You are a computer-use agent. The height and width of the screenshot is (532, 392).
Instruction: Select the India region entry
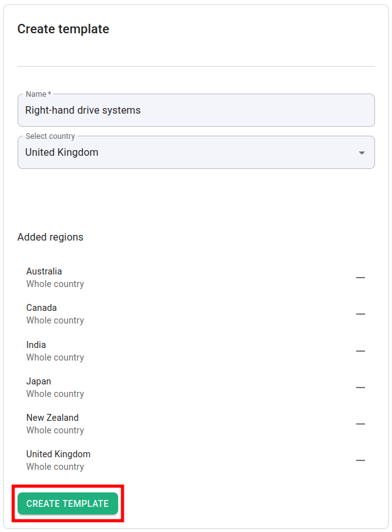[36, 344]
